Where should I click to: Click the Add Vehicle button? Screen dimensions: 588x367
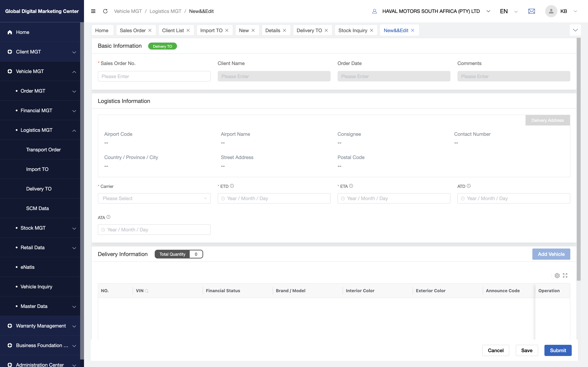[551, 254]
